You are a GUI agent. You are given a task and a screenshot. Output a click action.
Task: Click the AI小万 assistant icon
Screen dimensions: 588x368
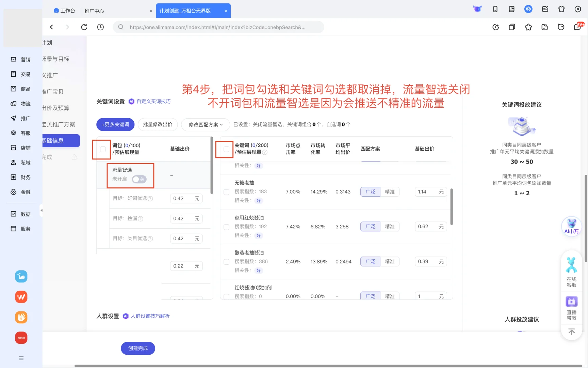[x=571, y=226]
